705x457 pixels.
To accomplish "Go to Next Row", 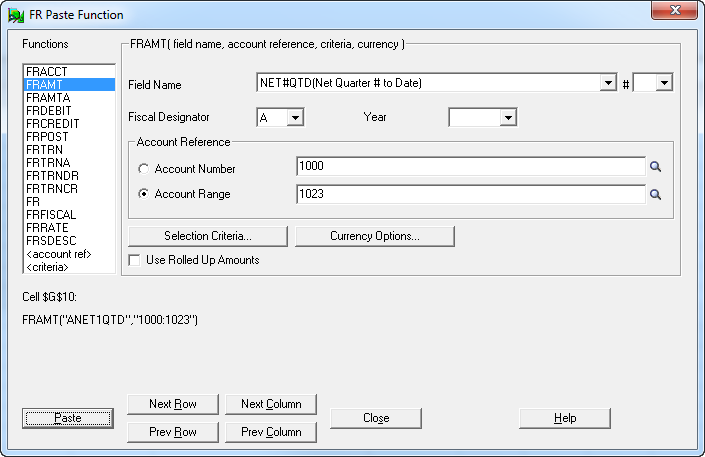I will [172, 404].
